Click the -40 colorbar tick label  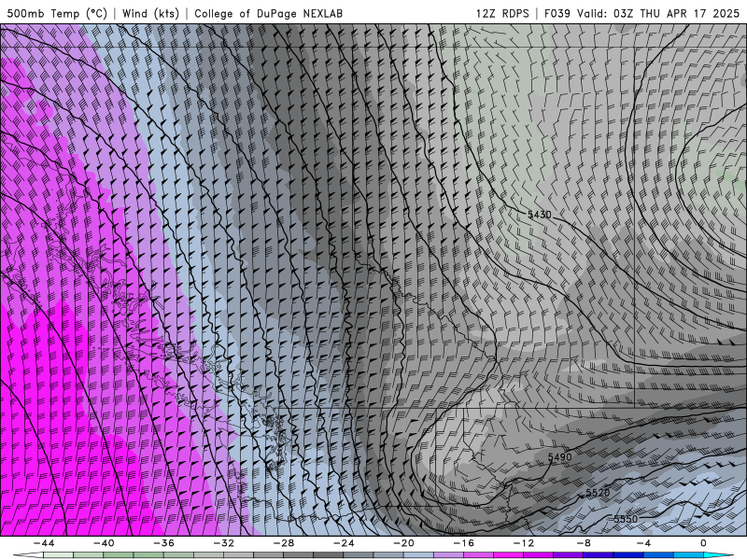104,543
